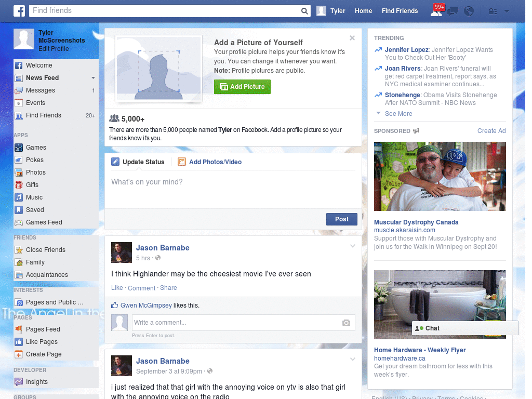Click the Gifts icon
532x399 pixels.
pyautogui.click(x=19, y=185)
